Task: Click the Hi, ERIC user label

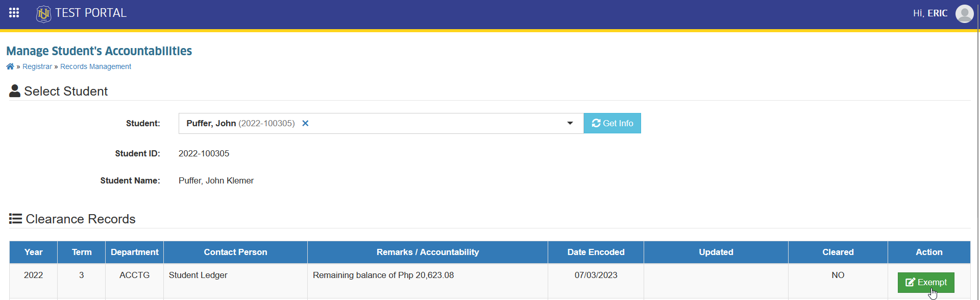Action: pyautogui.click(x=930, y=13)
